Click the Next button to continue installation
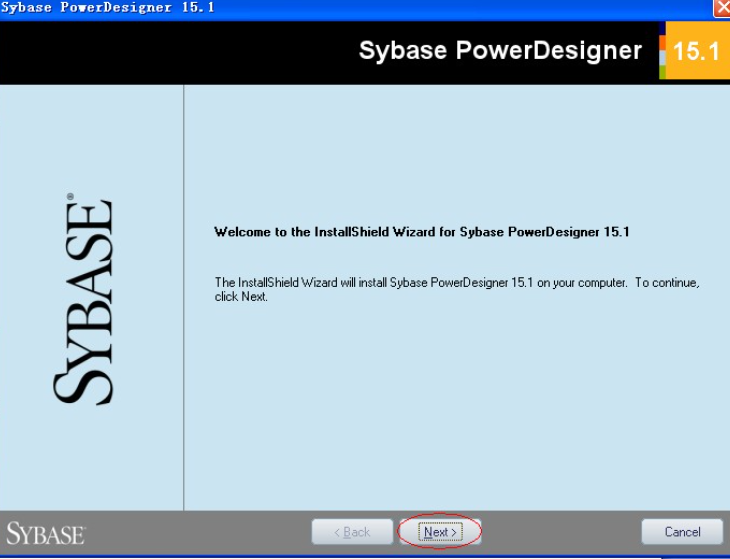Image resolution: width=730 pixels, height=559 pixels. (440, 532)
